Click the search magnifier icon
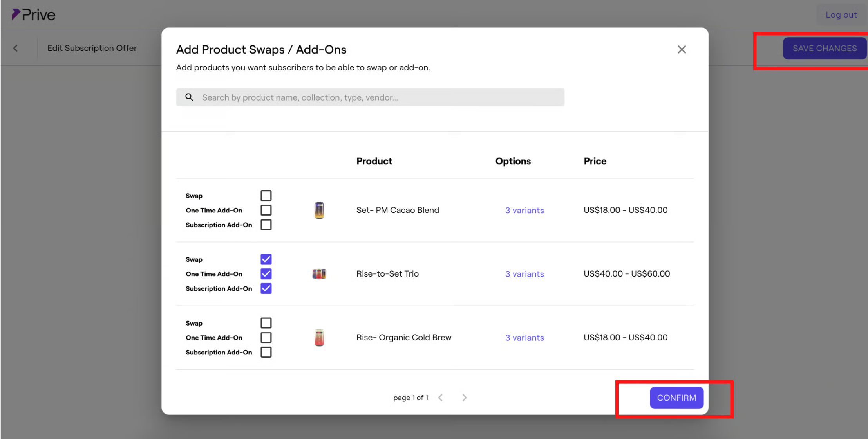868x439 pixels. click(x=189, y=97)
